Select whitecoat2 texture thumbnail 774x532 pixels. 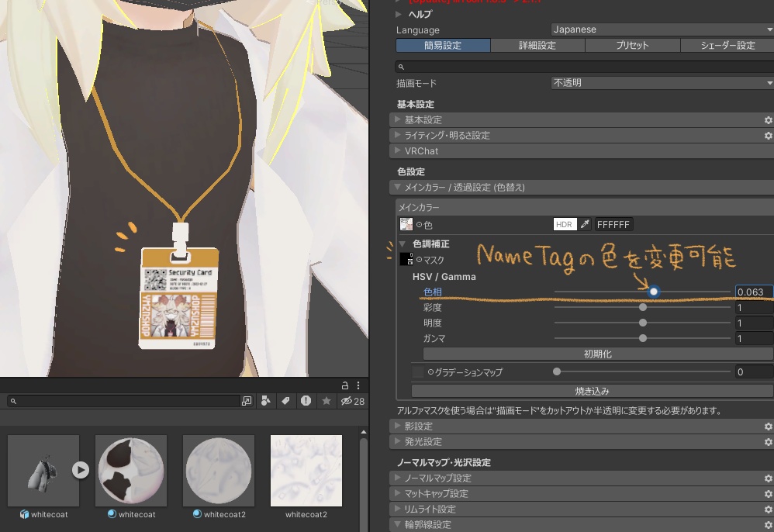point(306,470)
